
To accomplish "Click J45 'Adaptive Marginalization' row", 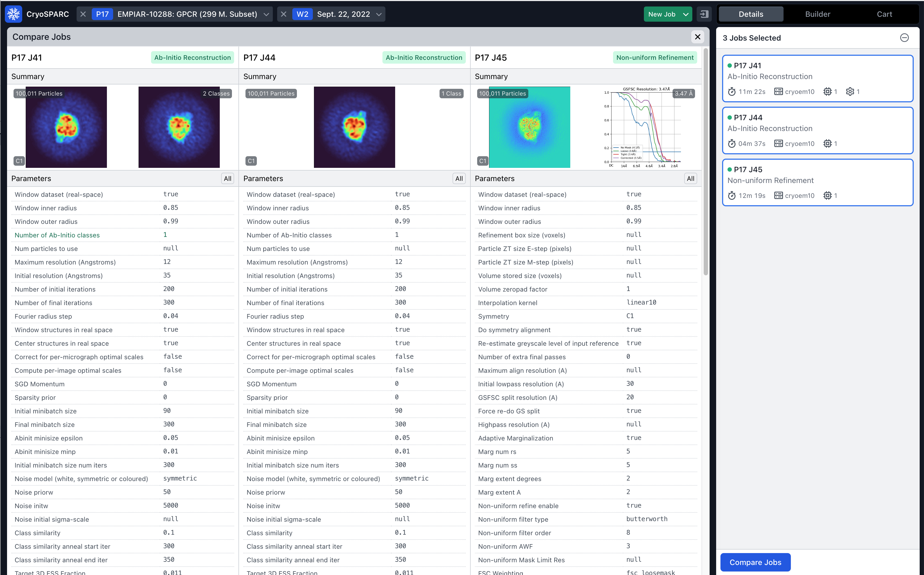I will pyautogui.click(x=586, y=438).
